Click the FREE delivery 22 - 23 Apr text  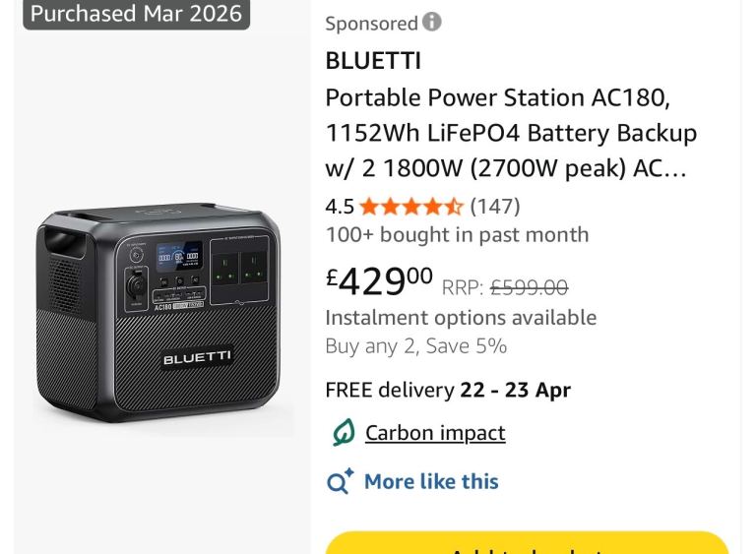[448, 390]
